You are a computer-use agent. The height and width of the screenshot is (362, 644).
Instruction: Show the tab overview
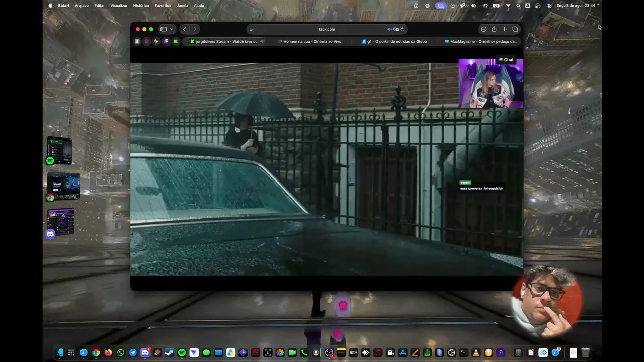[x=515, y=29]
